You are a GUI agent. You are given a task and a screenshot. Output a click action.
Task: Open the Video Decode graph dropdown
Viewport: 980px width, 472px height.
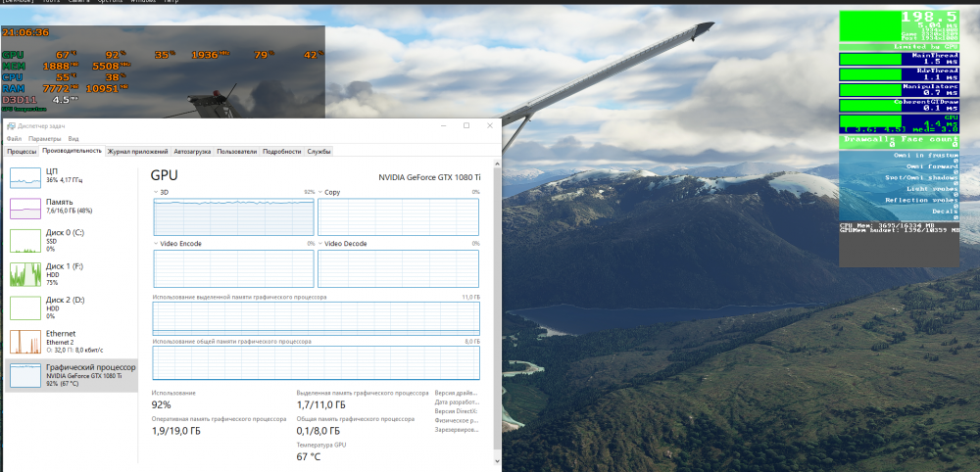click(x=320, y=244)
